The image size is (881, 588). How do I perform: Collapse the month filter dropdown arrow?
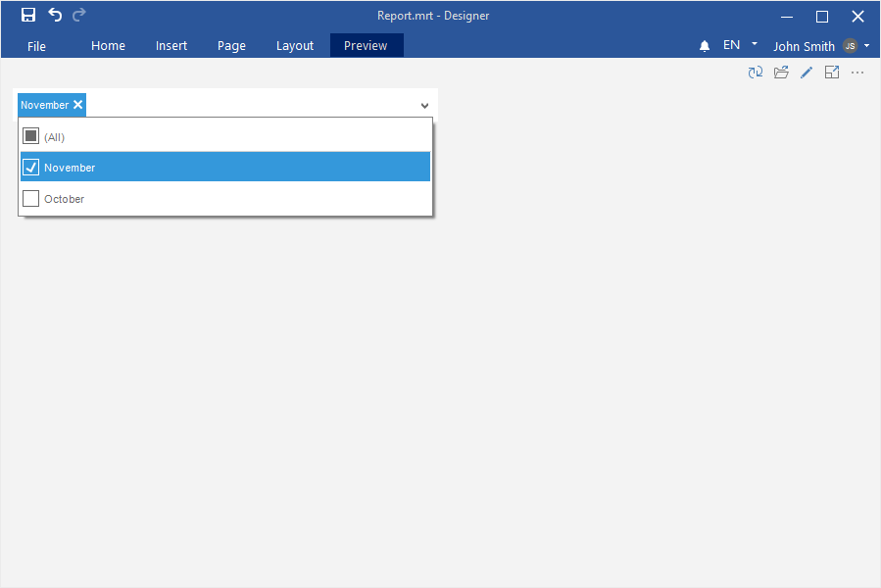pyautogui.click(x=424, y=106)
